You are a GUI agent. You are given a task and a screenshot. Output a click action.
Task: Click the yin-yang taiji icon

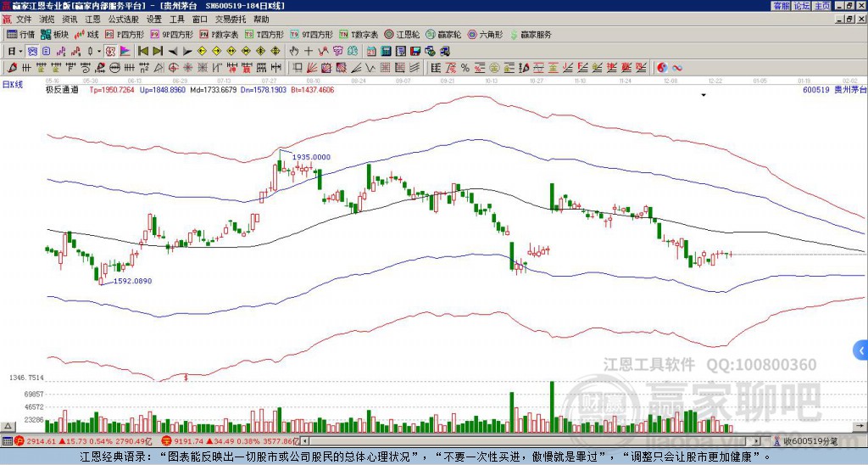point(662,68)
